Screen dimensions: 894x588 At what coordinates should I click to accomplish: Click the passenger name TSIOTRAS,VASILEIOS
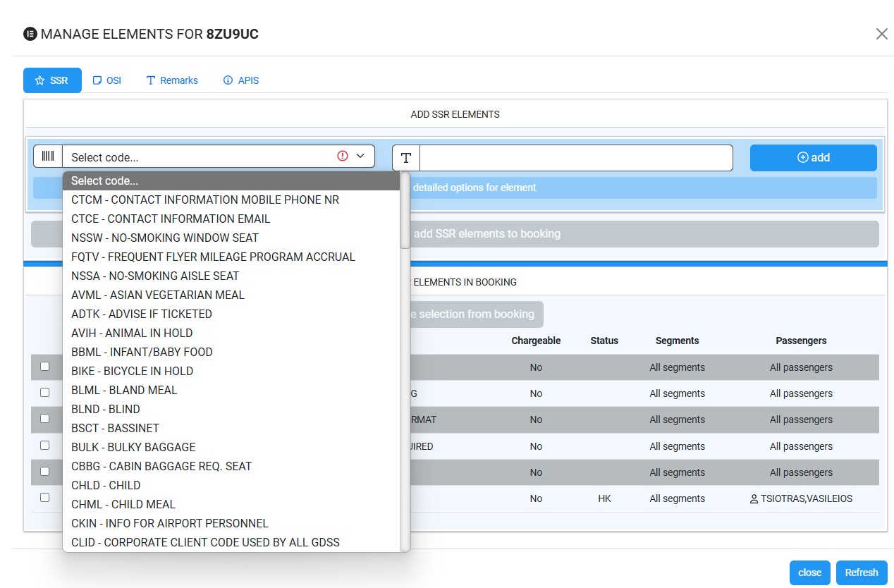pos(806,498)
